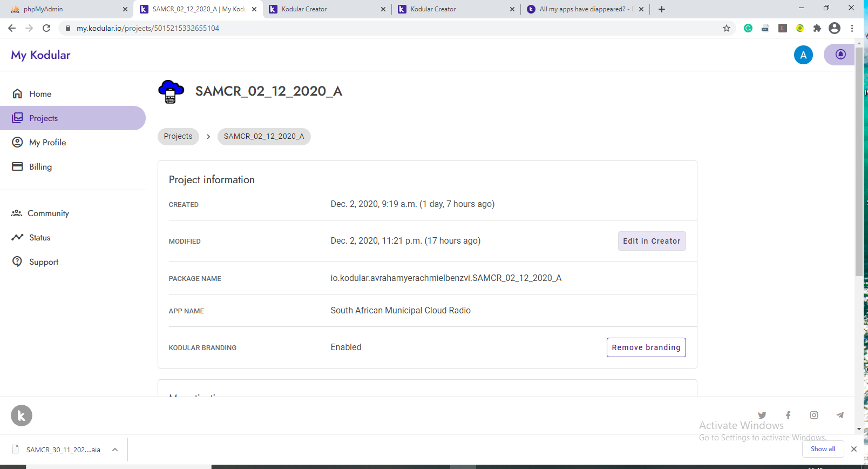Open the Chrome three-dot menu
Image resolution: width=868 pixels, height=469 pixels.
(852, 28)
